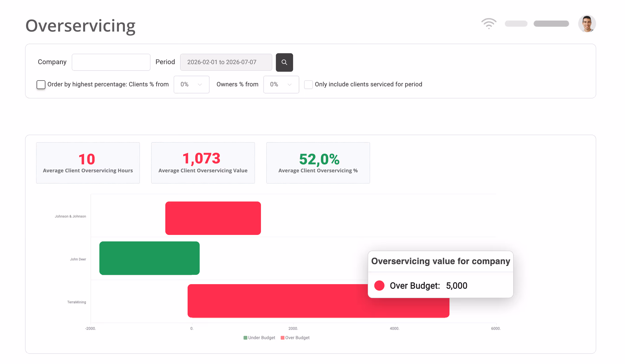The width and height of the screenshot is (625, 364).
Task: Click the longer dark grey placeholder pill
Action: coord(551,23)
